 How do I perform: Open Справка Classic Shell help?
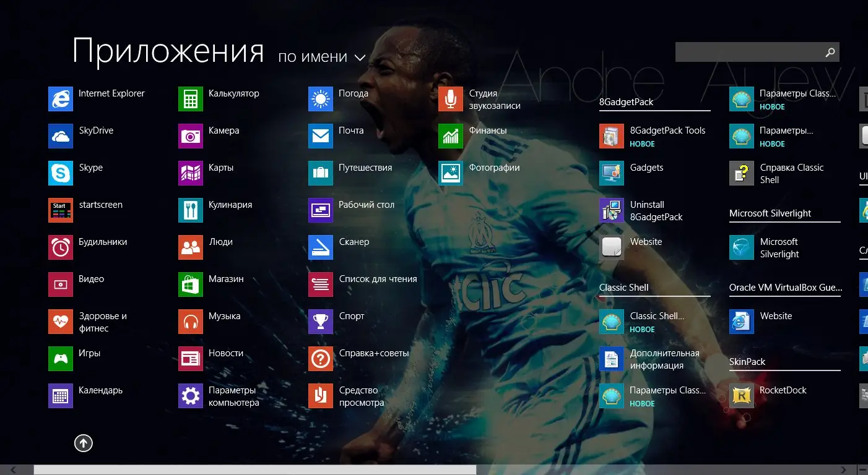[777, 173]
